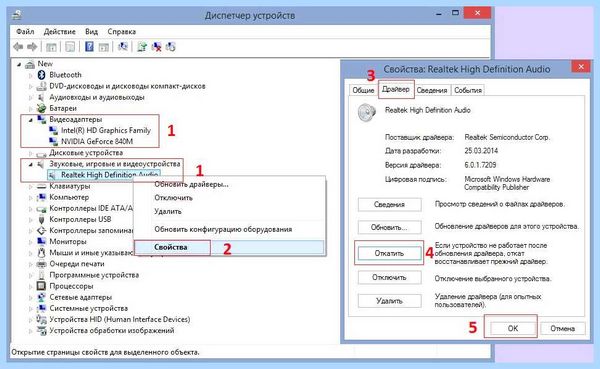Close the Realtek Properties dialog

(x=581, y=67)
